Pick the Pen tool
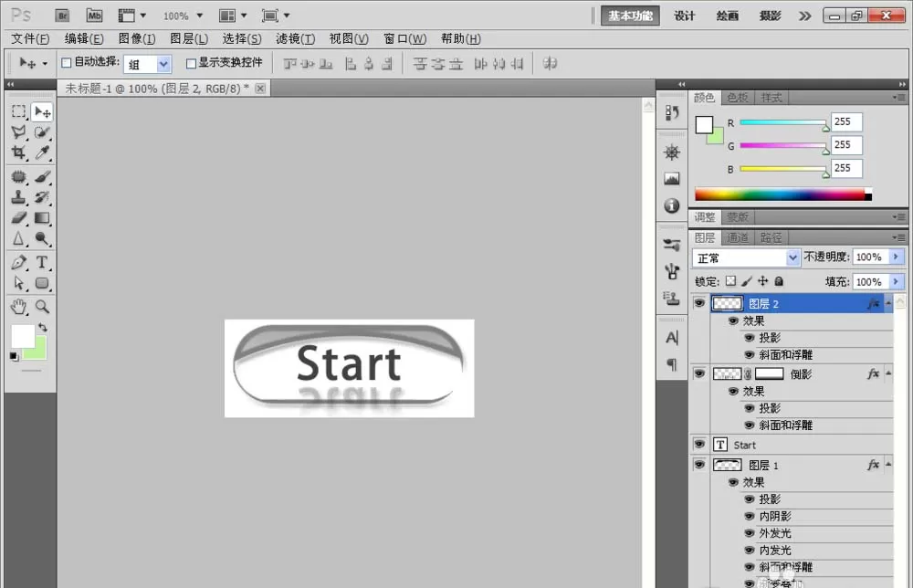 click(18, 262)
